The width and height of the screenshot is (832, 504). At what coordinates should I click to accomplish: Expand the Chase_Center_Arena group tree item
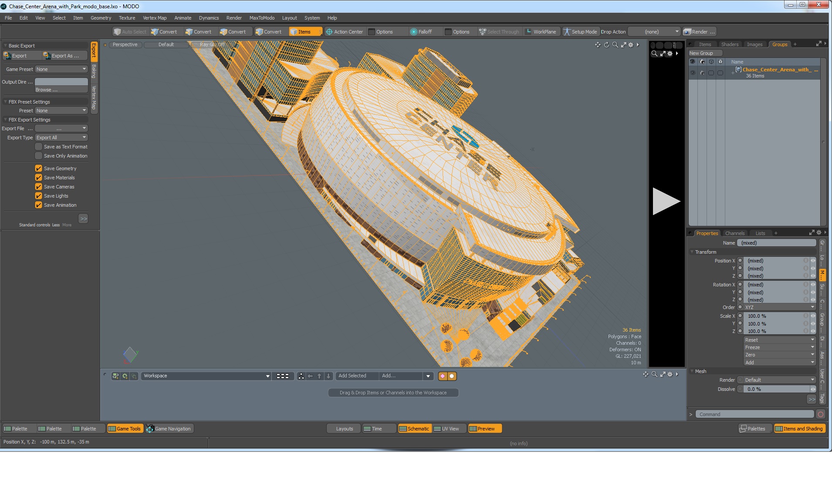(x=733, y=73)
